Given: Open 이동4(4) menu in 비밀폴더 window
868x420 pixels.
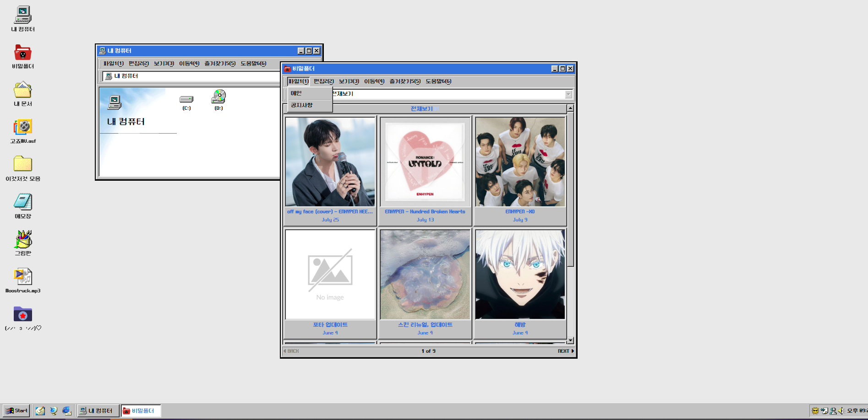Looking at the screenshot, I should (374, 81).
